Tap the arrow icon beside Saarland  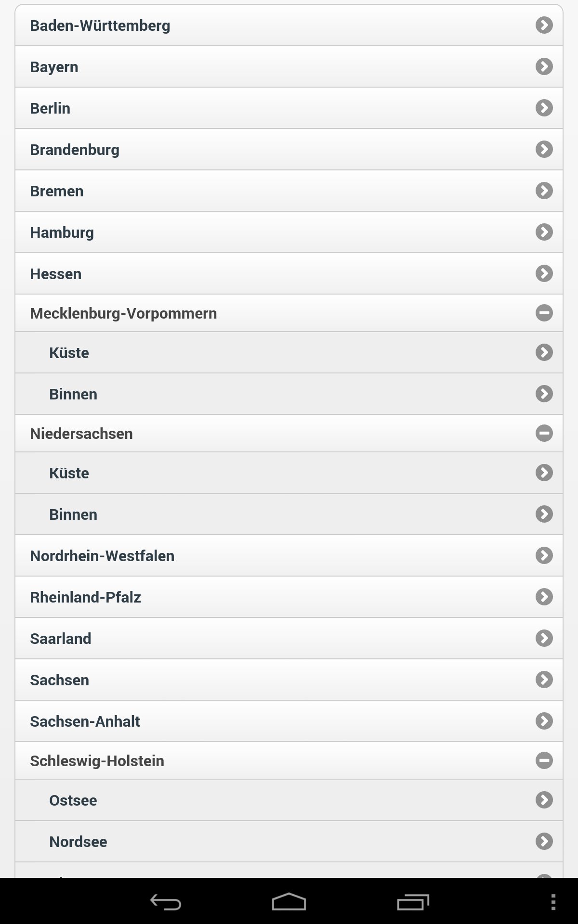coord(544,638)
